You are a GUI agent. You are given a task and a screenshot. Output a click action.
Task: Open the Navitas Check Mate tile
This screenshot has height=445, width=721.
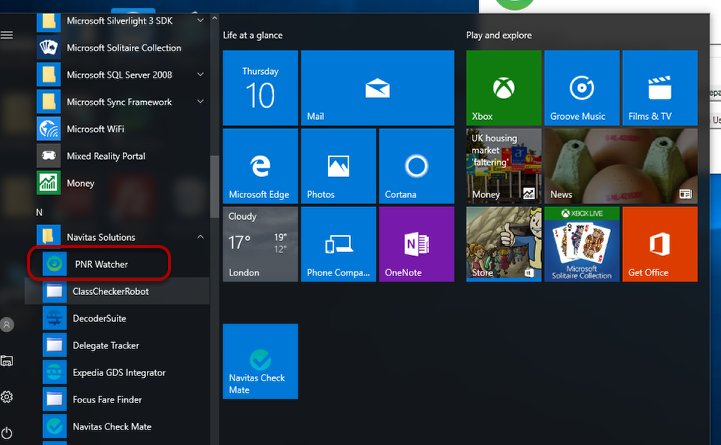click(x=260, y=361)
